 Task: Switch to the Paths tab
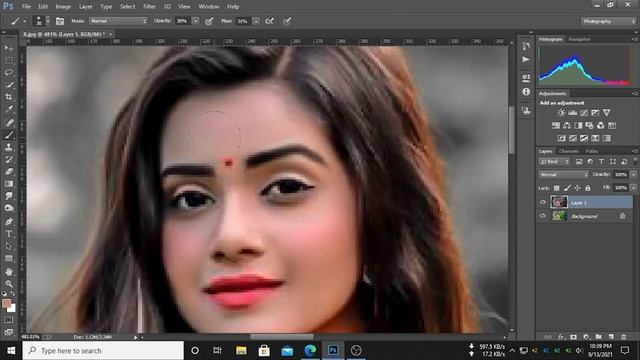(x=592, y=151)
